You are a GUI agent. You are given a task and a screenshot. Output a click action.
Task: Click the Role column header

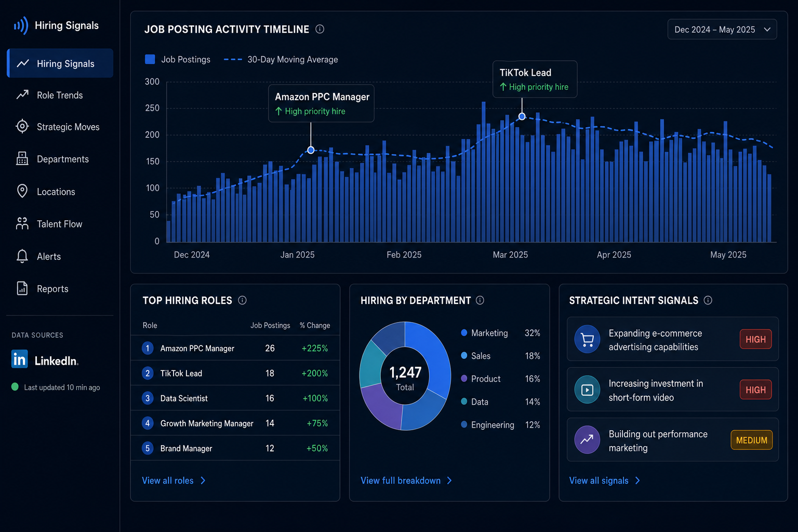150,325
